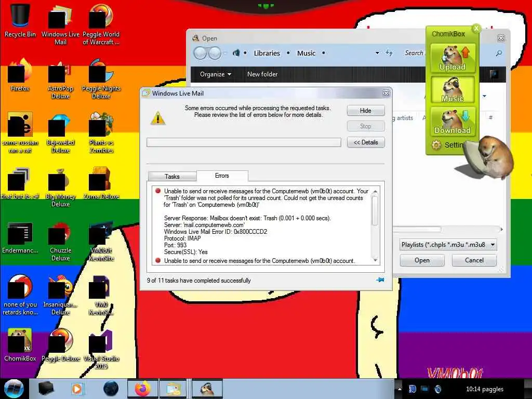Launch Peggle Deluxe desktop icon
This screenshot has height=399, width=532.
point(60,345)
